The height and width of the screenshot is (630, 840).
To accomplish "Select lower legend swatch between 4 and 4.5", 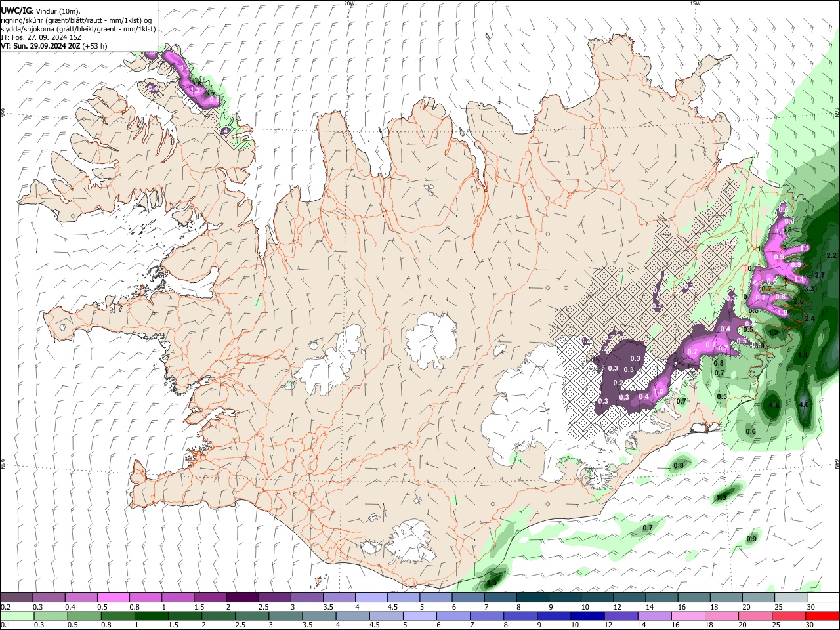I will (352, 616).
